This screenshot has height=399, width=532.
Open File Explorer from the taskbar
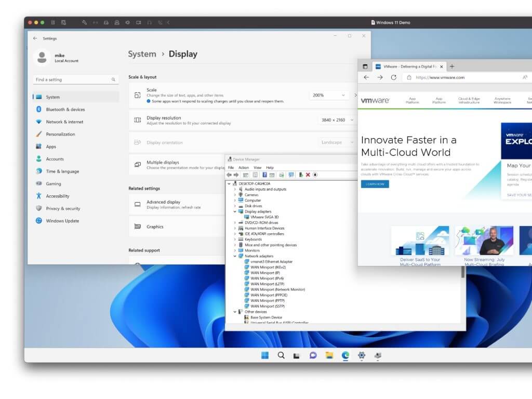329,355
